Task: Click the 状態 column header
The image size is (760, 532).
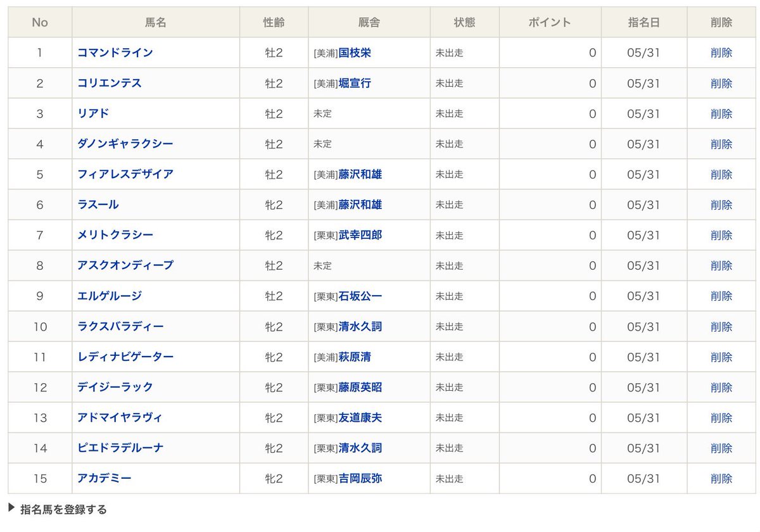Action: pos(465,22)
